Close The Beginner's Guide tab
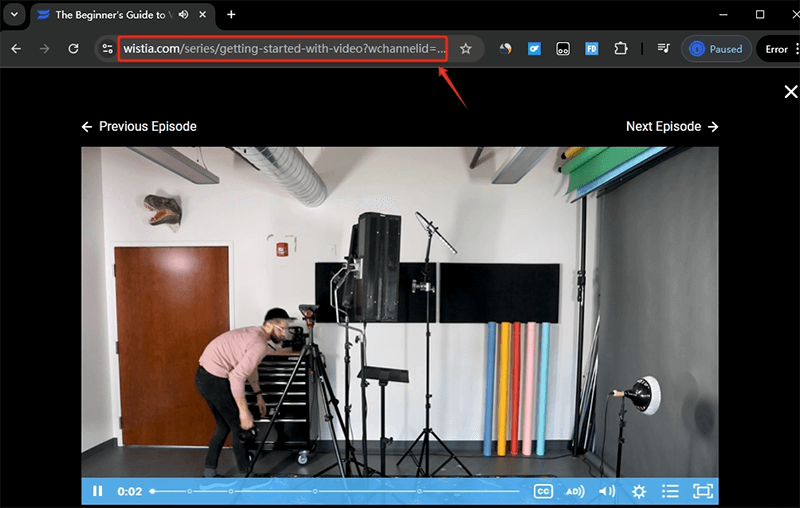Screen dimensions: 800x508 (203, 14)
